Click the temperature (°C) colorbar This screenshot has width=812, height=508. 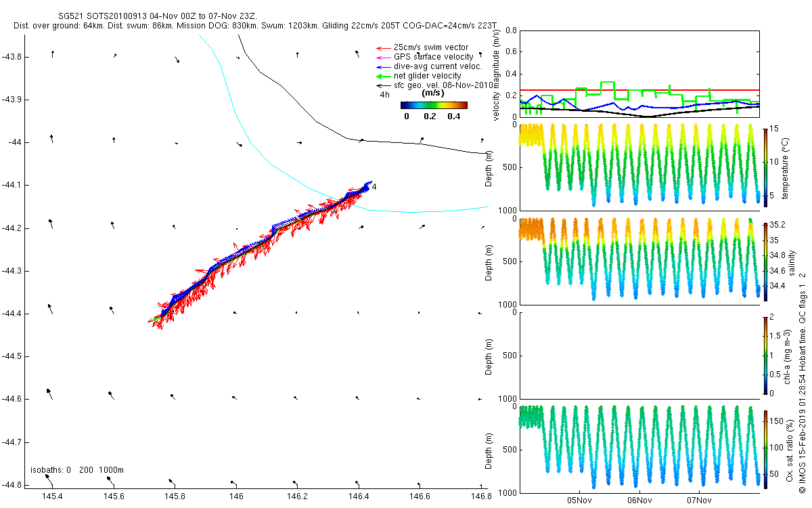coord(765,167)
